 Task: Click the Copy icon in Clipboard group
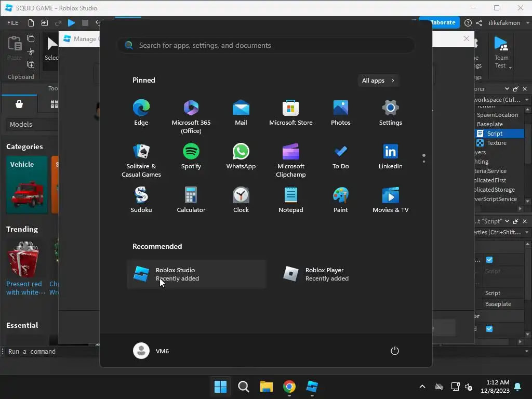[31, 38]
